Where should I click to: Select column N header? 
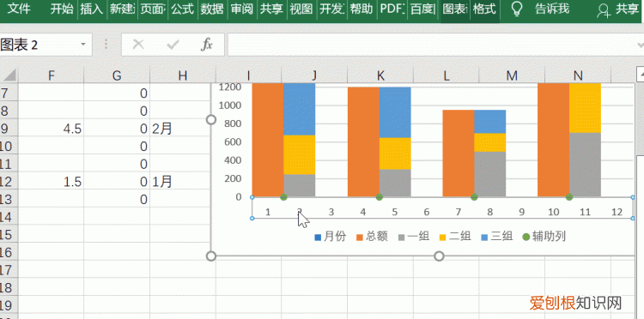(578, 75)
